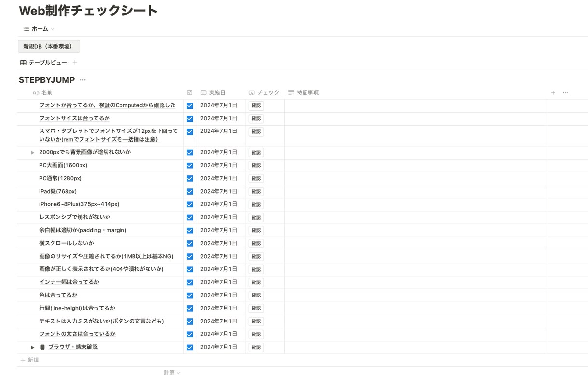The height and width of the screenshot is (375, 588).
Task: Open the table header more-options ellipsis
Action: (x=565, y=92)
